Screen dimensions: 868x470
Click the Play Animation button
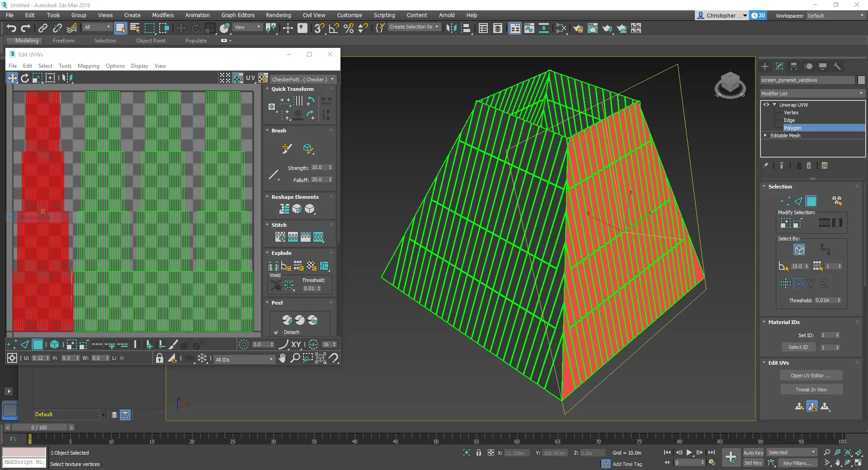pos(689,452)
